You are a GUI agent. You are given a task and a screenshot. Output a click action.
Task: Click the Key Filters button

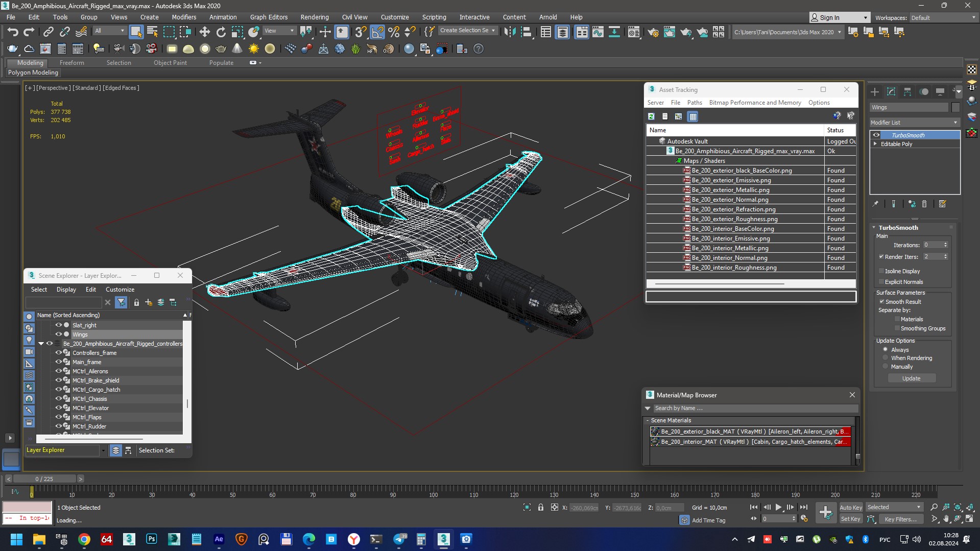900,519
